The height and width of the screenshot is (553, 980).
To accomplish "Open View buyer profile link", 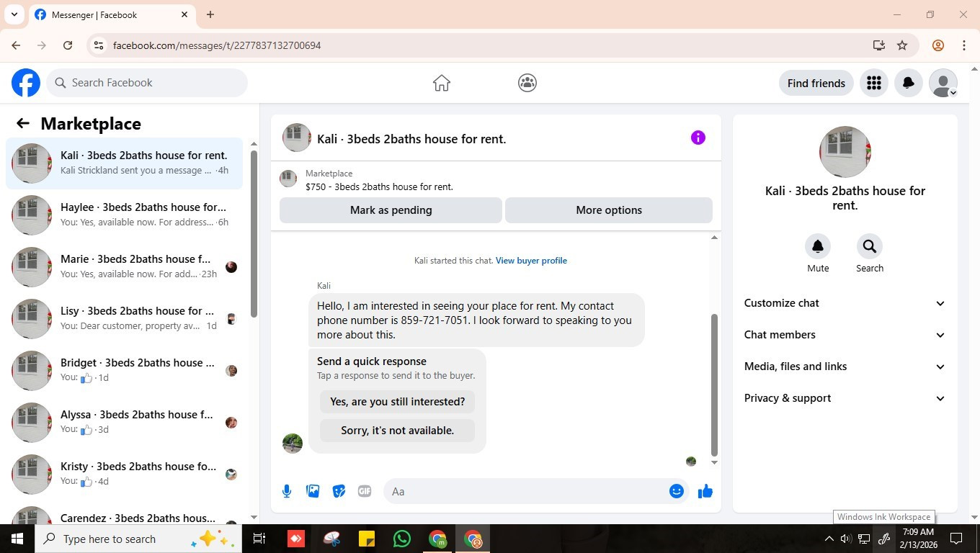I will pyautogui.click(x=531, y=261).
